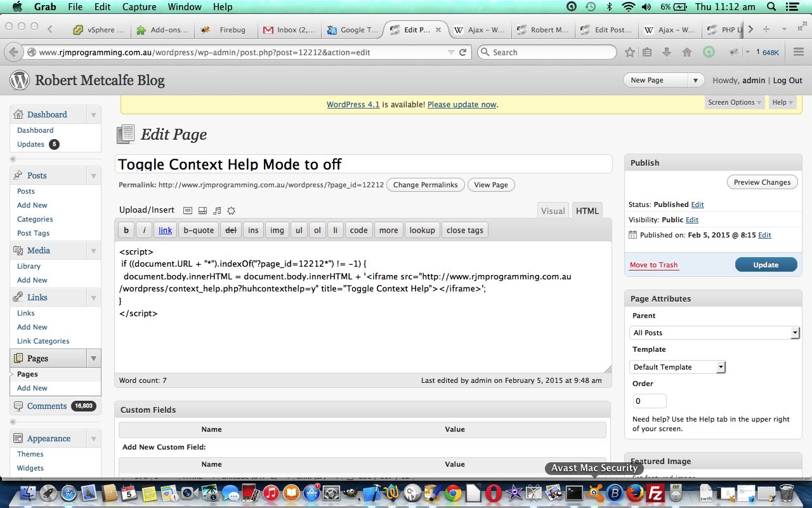The width and height of the screenshot is (812, 508).
Task: Bookmark this page with the star icon
Action: [x=630, y=52]
